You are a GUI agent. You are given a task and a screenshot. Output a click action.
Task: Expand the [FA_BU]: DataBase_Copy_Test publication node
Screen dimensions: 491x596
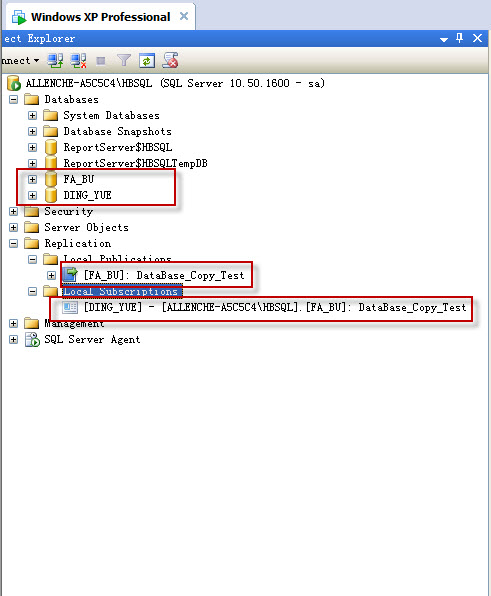(52, 275)
